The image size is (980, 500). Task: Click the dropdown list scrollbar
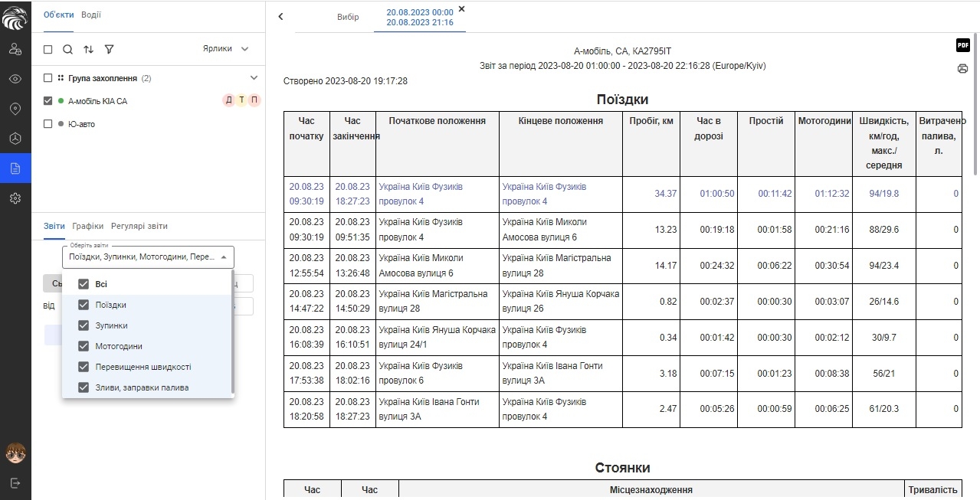pos(231,331)
